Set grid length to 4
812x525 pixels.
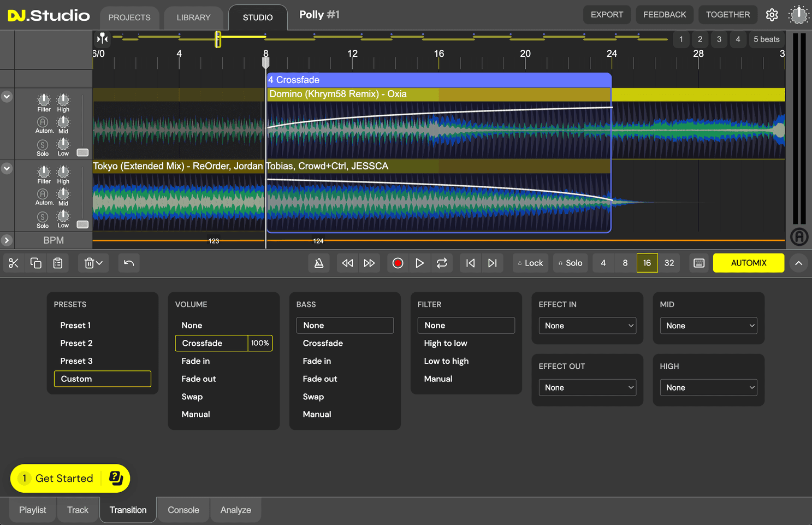pos(603,263)
